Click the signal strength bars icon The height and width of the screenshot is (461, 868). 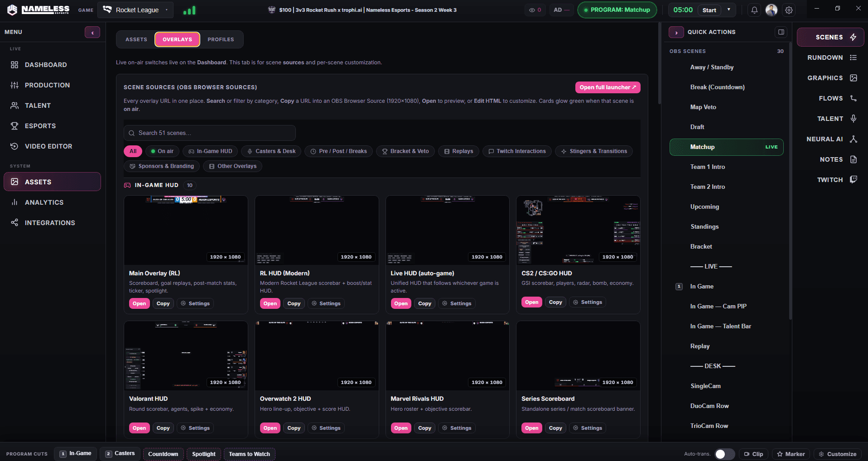pos(189,10)
